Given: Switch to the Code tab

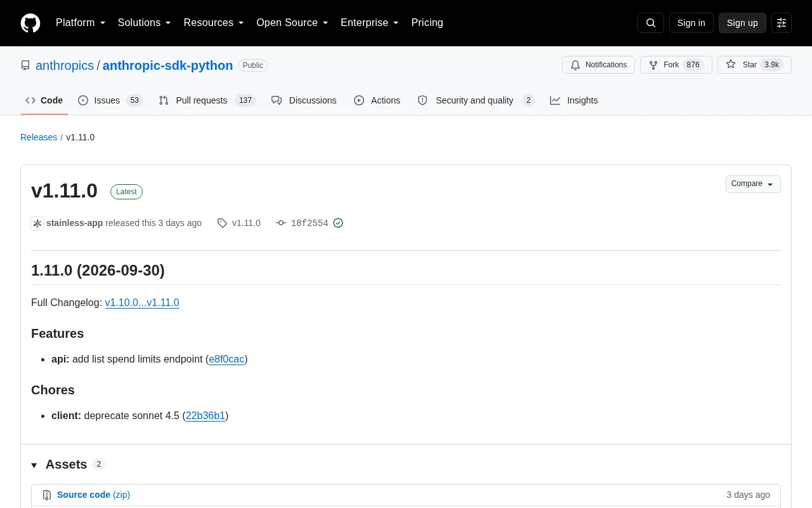Looking at the screenshot, I should [x=44, y=100].
